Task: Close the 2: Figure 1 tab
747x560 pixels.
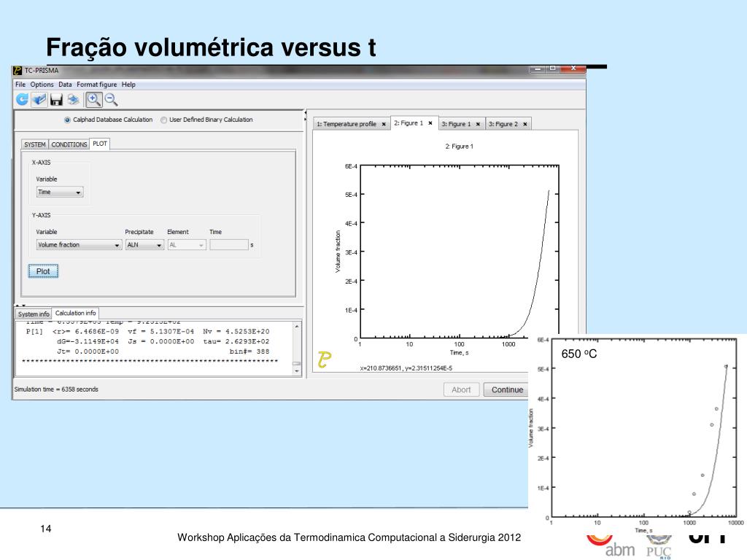Action: click(430, 123)
